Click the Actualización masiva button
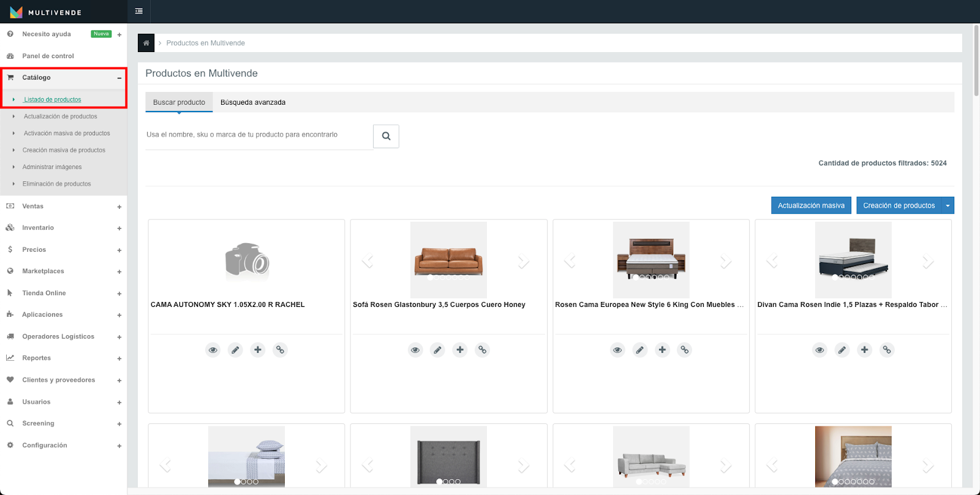 click(x=811, y=205)
